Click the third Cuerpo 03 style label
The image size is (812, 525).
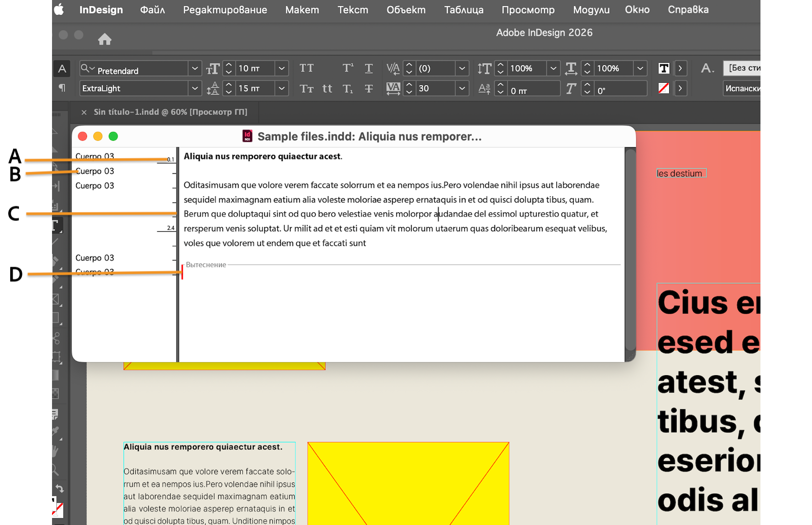95,185
